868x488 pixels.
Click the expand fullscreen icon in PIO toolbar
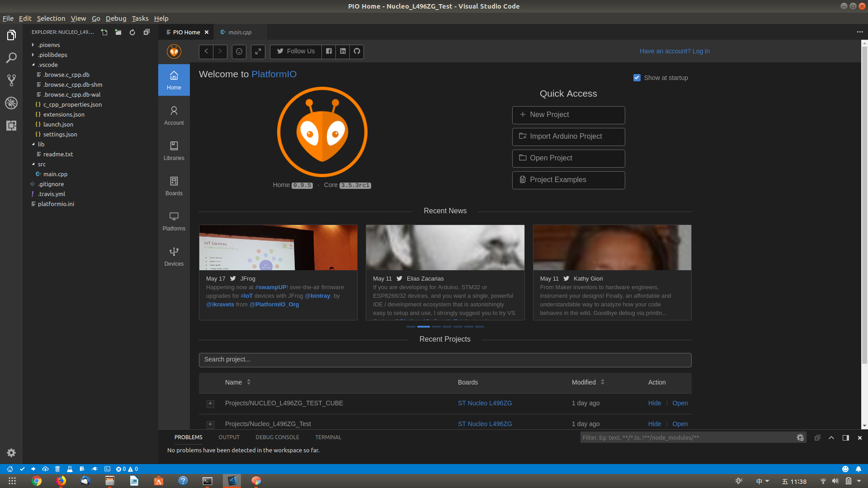[x=258, y=52]
